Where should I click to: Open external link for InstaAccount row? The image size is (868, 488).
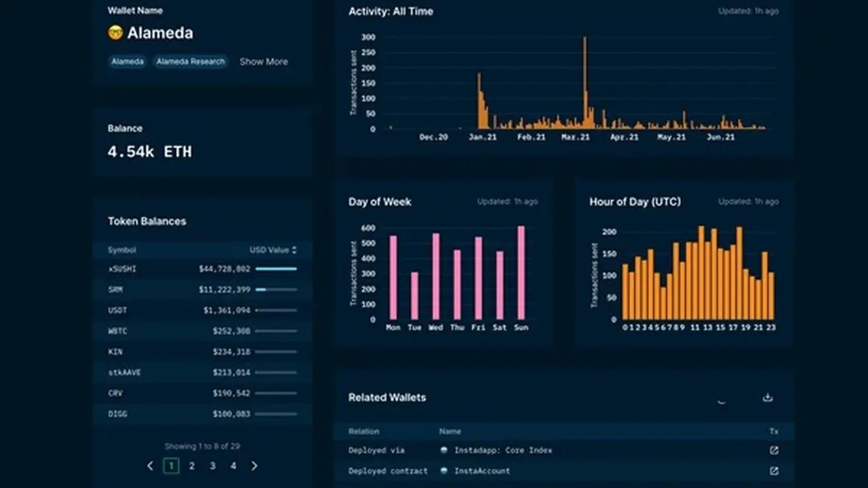[x=774, y=471]
